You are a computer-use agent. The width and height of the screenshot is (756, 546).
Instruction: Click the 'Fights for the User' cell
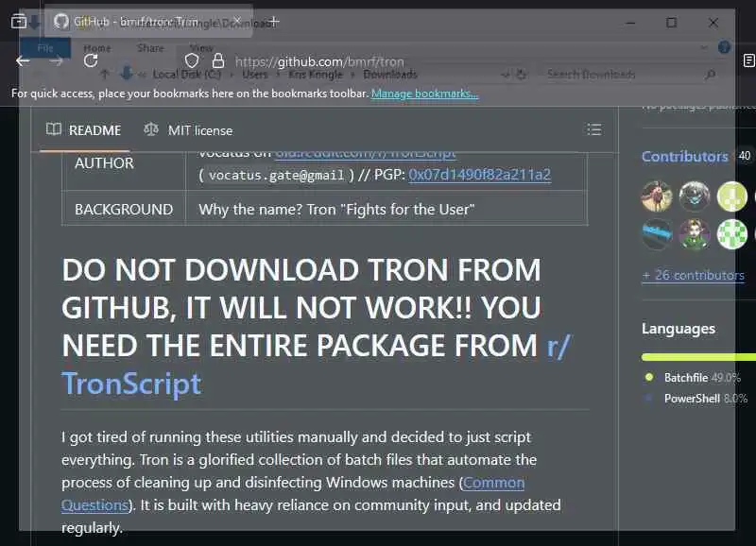387,209
